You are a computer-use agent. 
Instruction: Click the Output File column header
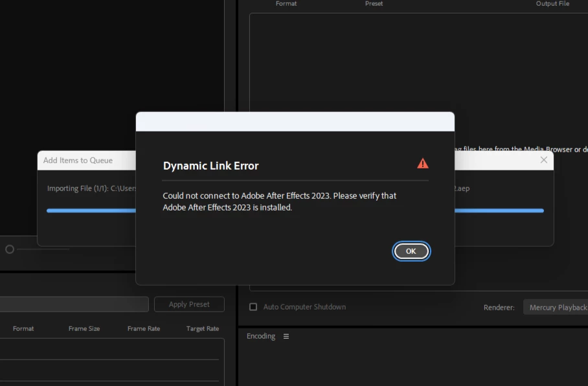[x=552, y=3]
